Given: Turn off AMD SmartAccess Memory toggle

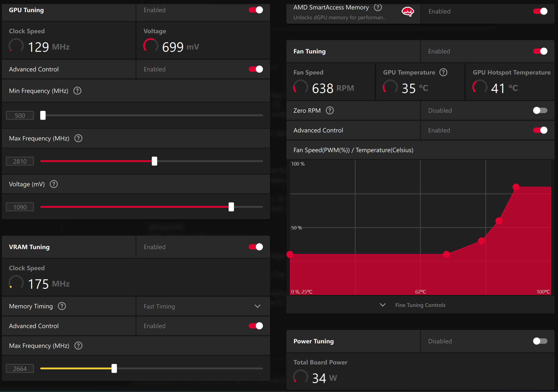Looking at the screenshot, I should [x=540, y=11].
